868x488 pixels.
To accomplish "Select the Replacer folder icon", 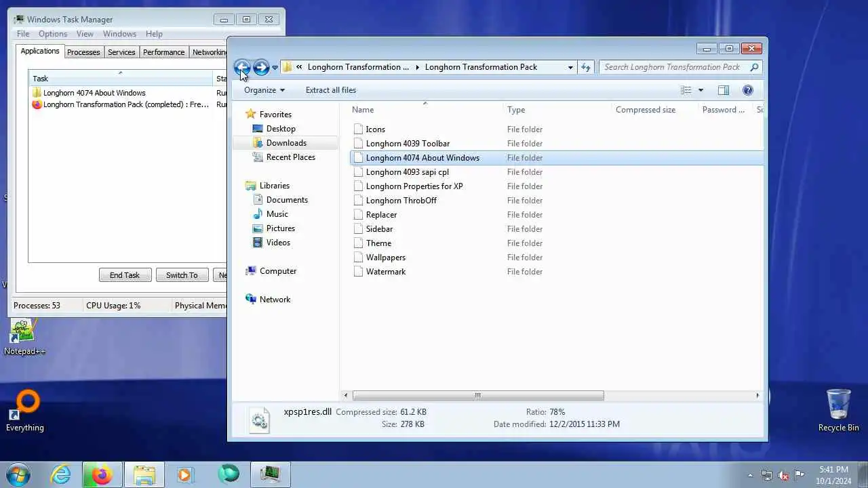I will click(x=359, y=215).
